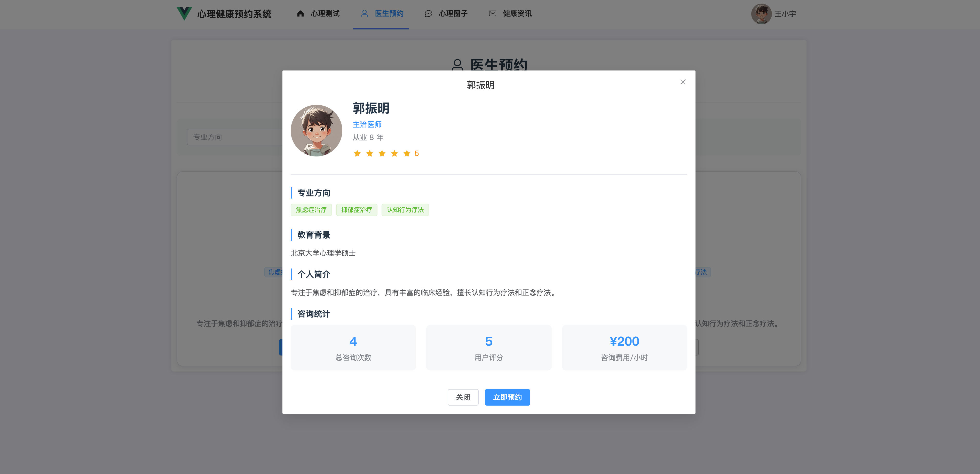980x474 pixels.
Task: Click the envelope icon beside 健康资讯
Action: tap(492, 14)
